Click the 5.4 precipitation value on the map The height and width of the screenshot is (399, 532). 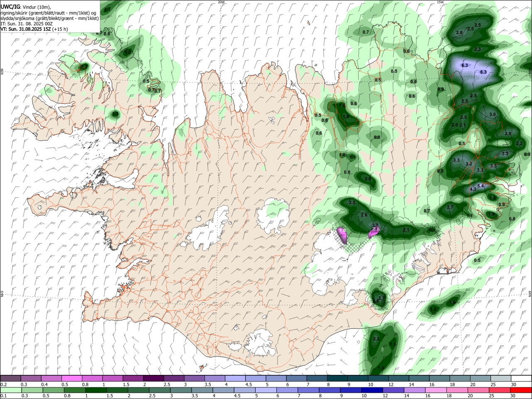[x=480, y=186]
